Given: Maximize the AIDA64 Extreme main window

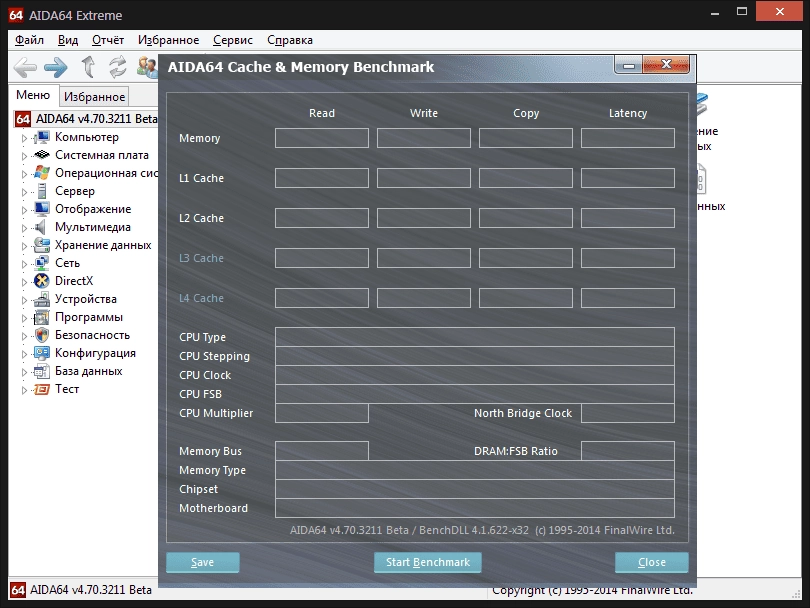Looking at the screenshot, I should tap(742, 11).
